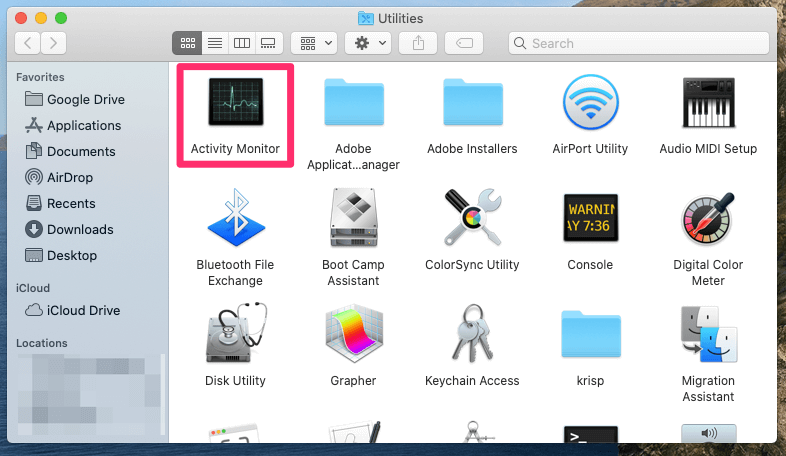The width and height of the screenshot is (786, 456).
Task: Open the gear action menu
Action: pyautogui.click(x=368, y=43)
